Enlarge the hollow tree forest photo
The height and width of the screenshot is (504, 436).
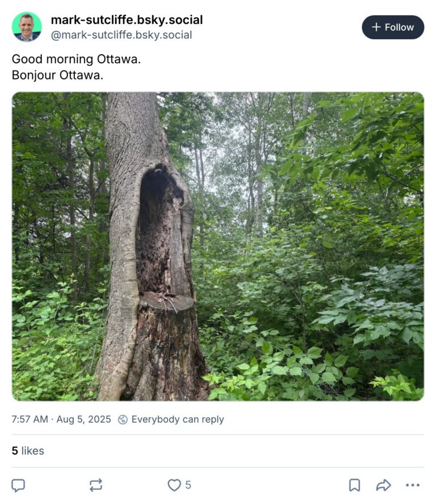[x=218, y=247]
